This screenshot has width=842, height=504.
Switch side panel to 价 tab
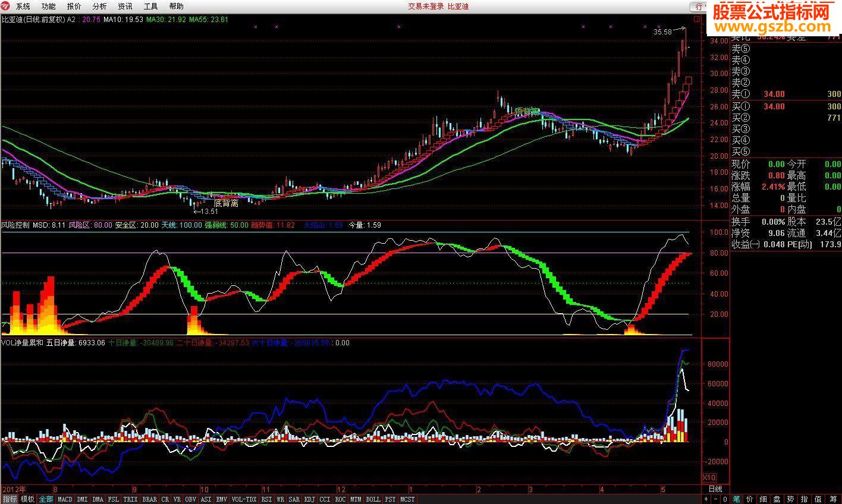click(x=750, y=499)
